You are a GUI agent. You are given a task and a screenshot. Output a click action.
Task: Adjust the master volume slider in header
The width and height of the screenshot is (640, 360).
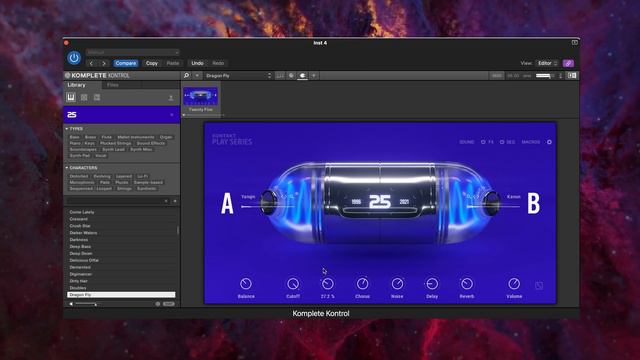[x=544, y=76]
